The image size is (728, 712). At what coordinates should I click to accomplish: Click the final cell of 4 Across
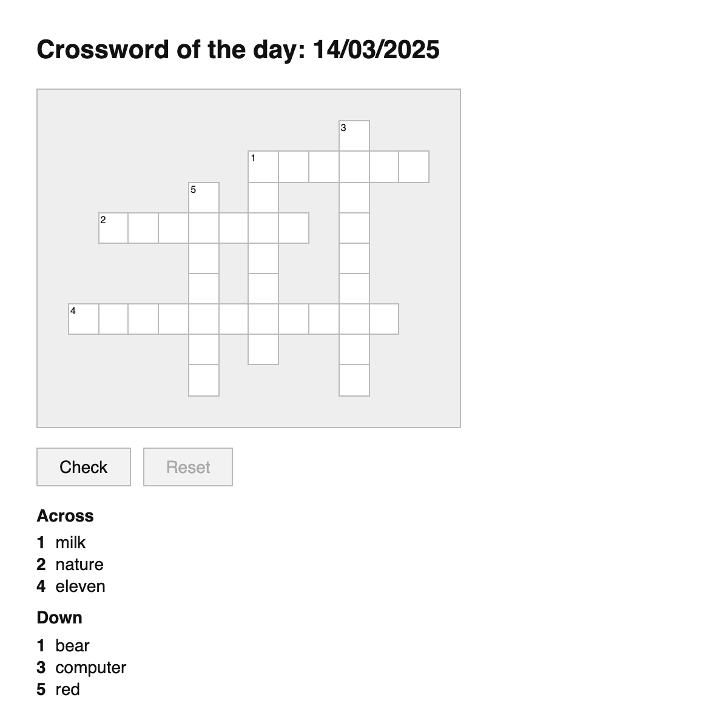click(384, 319)
